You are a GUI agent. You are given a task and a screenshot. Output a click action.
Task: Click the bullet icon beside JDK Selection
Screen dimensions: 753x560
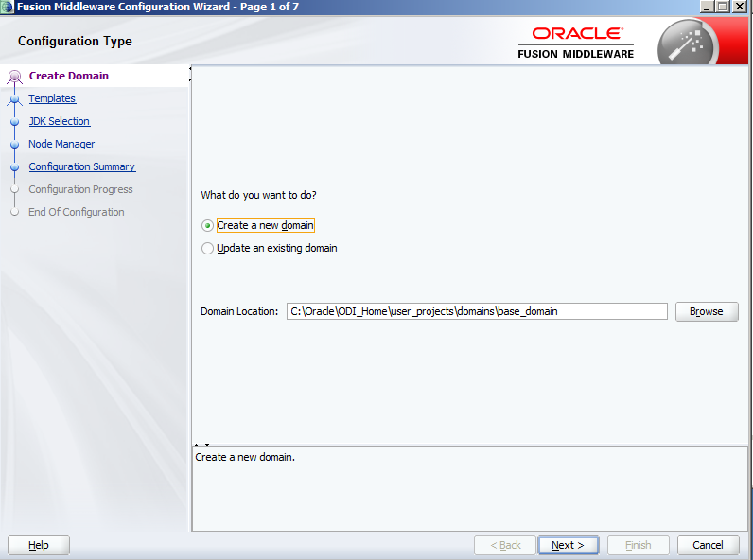click(x=14, y=122)
